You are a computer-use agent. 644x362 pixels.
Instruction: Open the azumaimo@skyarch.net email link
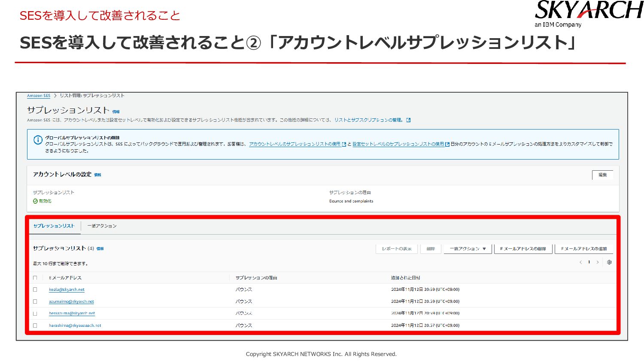click(71, 302)
